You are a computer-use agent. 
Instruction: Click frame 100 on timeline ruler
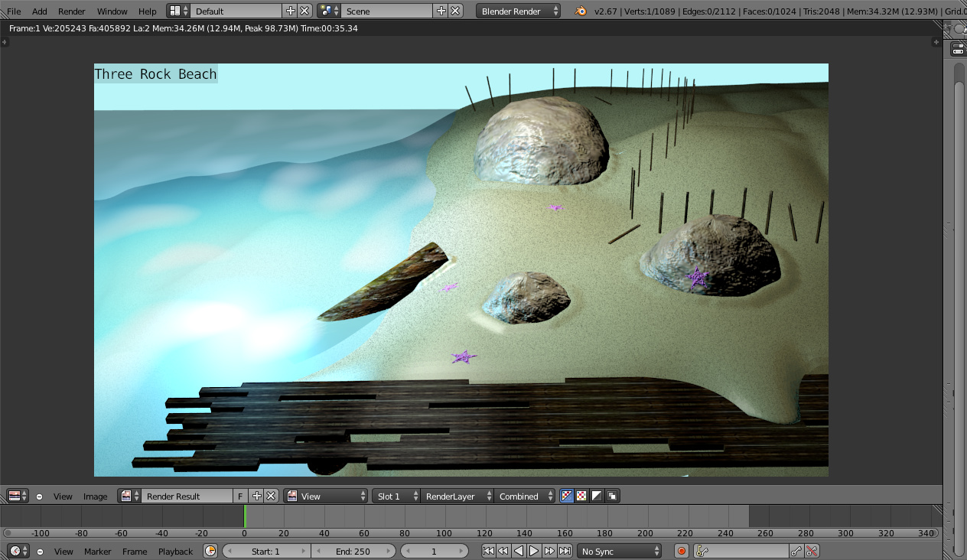(x=444, y=533)
